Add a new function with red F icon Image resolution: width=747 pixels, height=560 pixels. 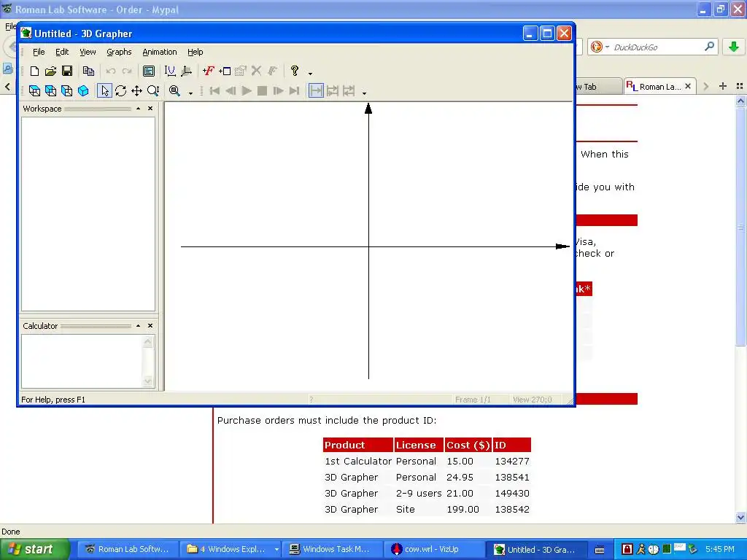point(208,71)
